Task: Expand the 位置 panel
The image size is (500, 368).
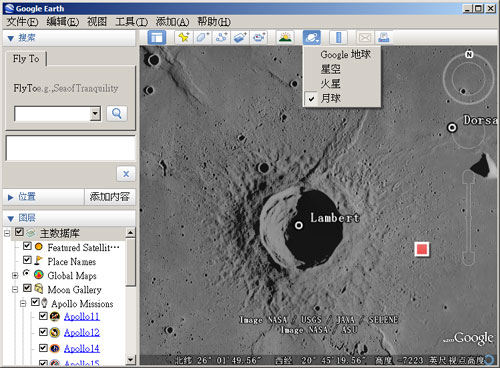Action: pyautogui.click(x=11, y=197)
